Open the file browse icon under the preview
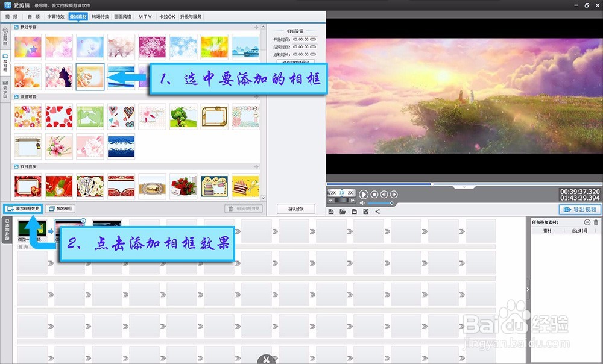 pyautogui.click(x=343, y=212)
